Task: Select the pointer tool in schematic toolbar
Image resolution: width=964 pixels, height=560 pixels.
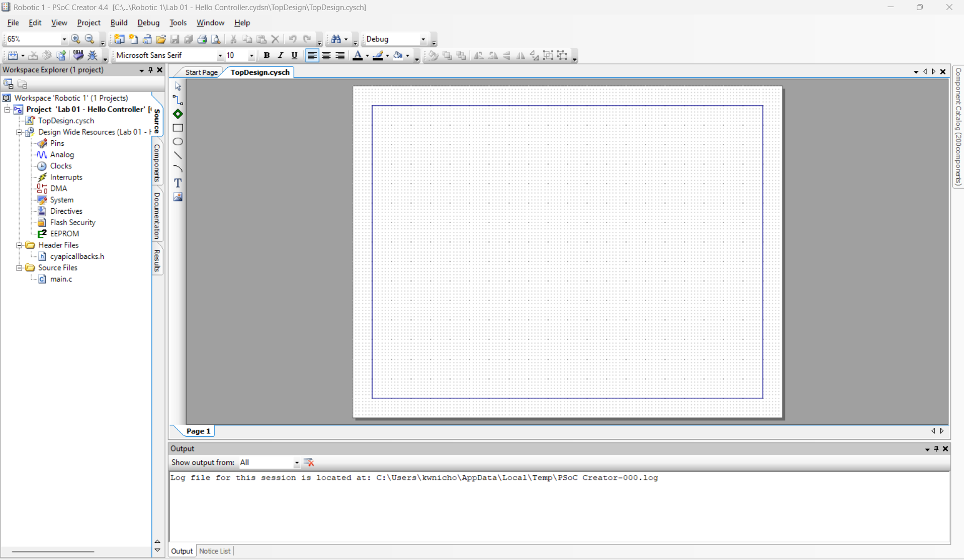Action: [x=178, y=86]
